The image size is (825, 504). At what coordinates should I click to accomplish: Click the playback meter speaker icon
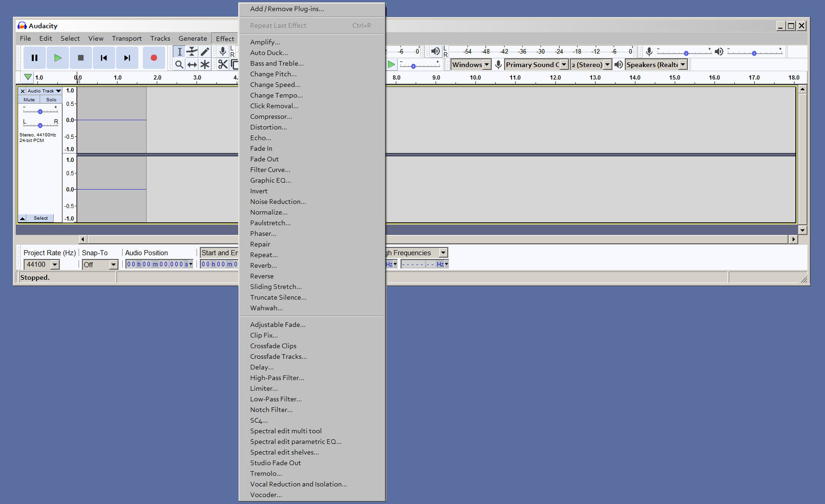point(435,51)
